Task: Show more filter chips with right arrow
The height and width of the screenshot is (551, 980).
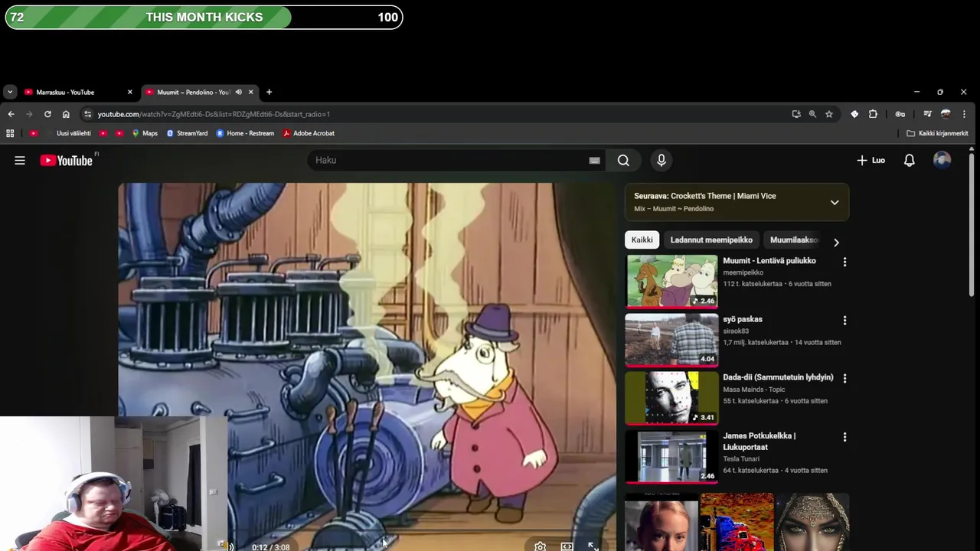Action: (x=836, y=242)
